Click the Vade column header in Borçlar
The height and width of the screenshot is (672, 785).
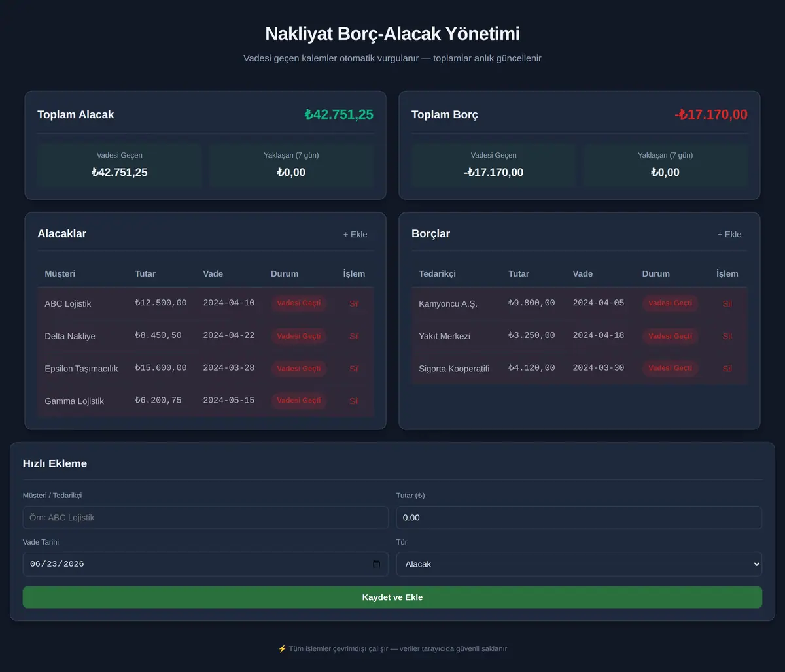[x=583, y=274]
